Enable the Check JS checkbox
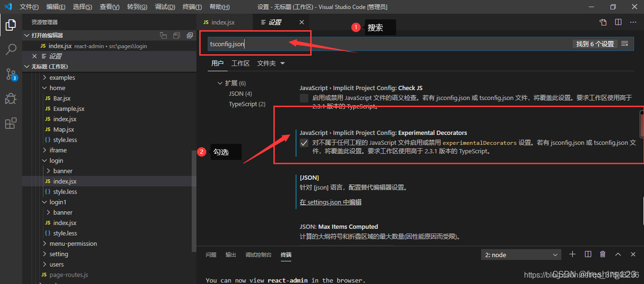 [x=304, y=98]
